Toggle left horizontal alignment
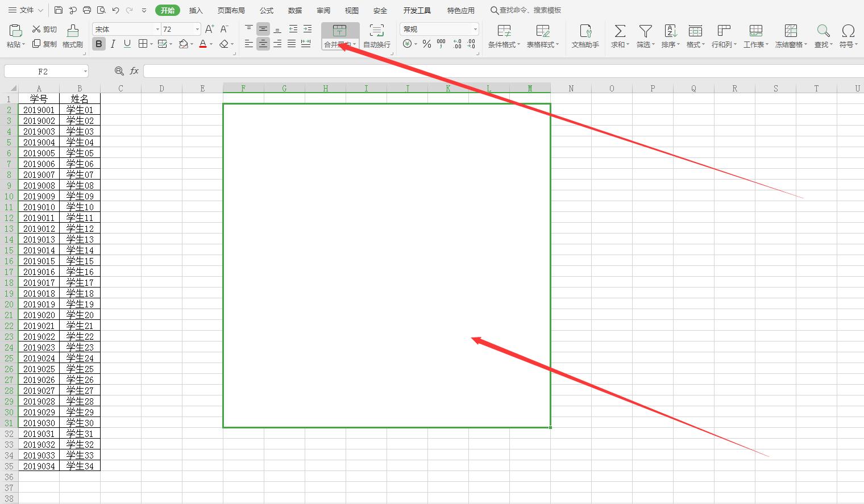864x504 pixels. pyautogui.click(x=249, y=44)
